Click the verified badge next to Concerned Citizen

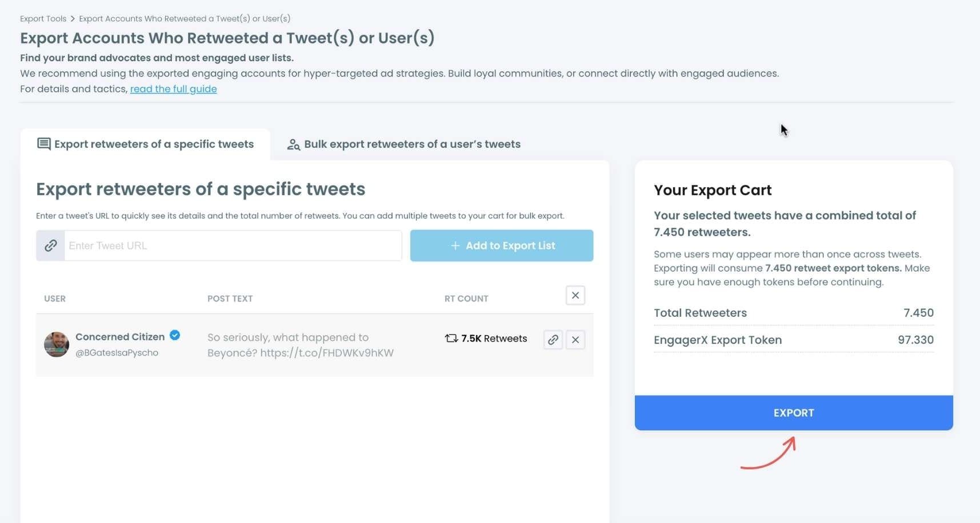[175, 336]
